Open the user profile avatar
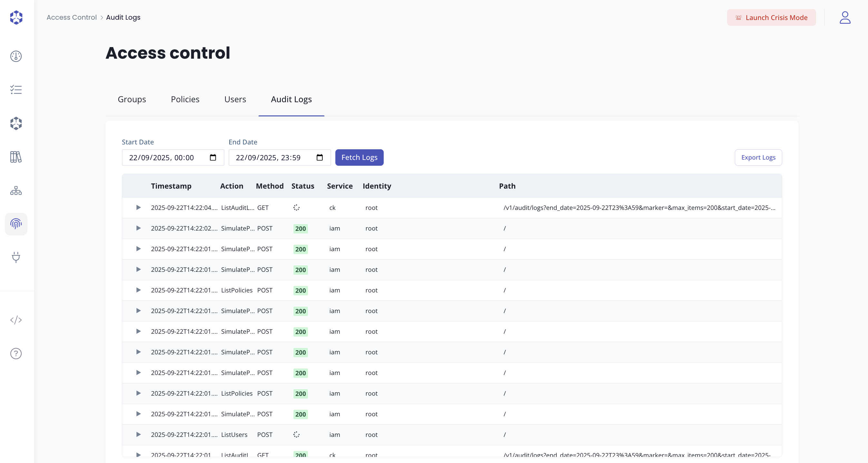Viewport: 868px width, 463px height. tap(845, 17)
